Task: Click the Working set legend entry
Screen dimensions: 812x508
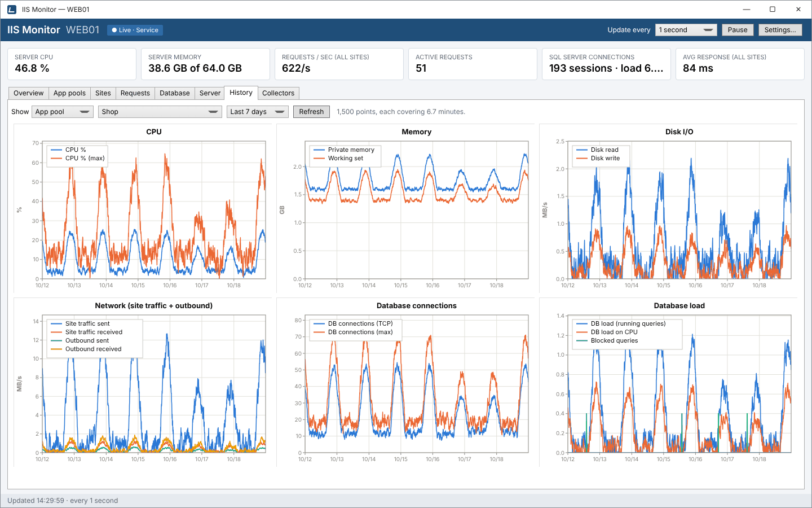Action: [338, 158]
